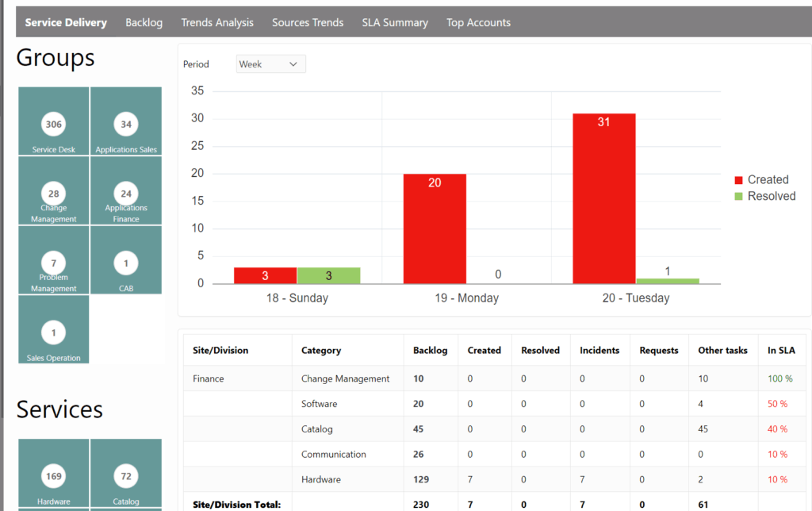Click the 100% In SLA indicator for Change Management

pos(782,378)
